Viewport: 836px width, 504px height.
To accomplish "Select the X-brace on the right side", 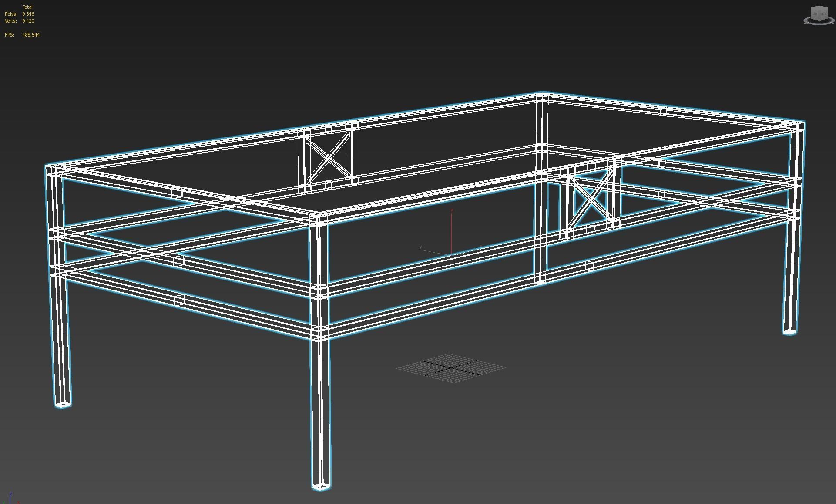I will tap(591, 199).
